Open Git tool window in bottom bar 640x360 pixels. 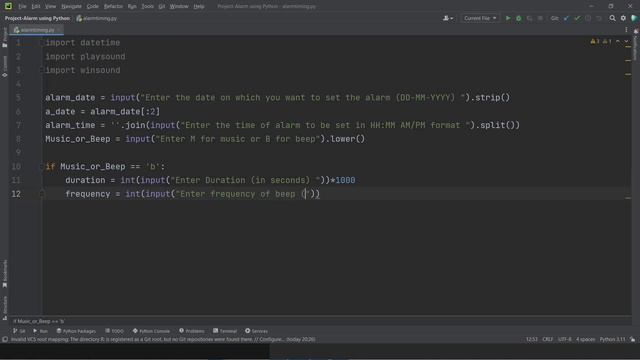[x=19, y=331]
